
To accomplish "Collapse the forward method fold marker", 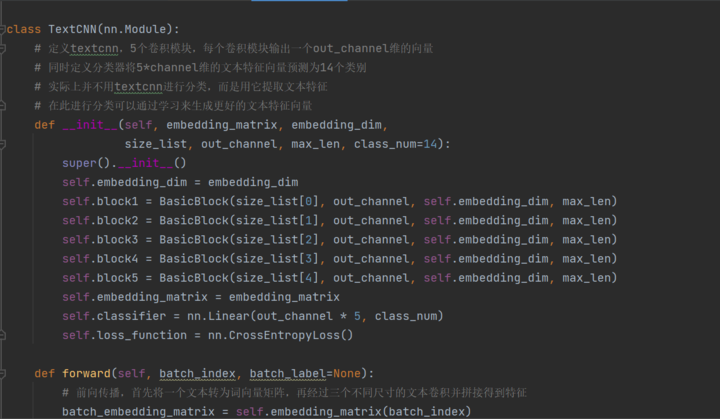I will pos(2,374).
